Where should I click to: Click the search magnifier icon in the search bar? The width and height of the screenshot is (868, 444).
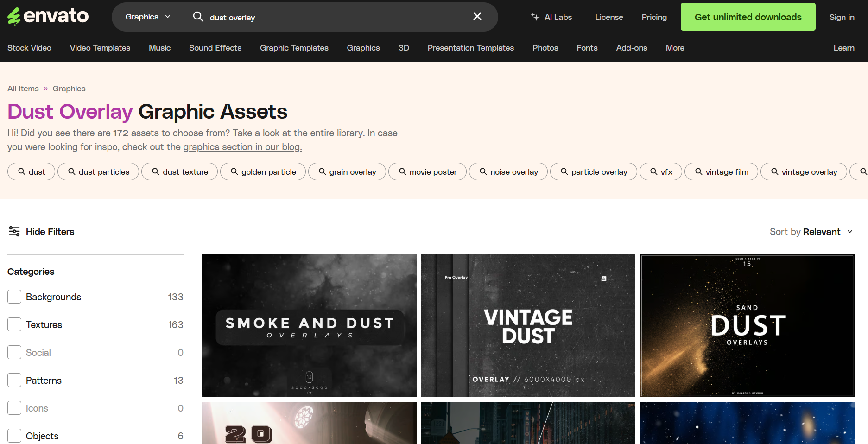pos(198,17)
